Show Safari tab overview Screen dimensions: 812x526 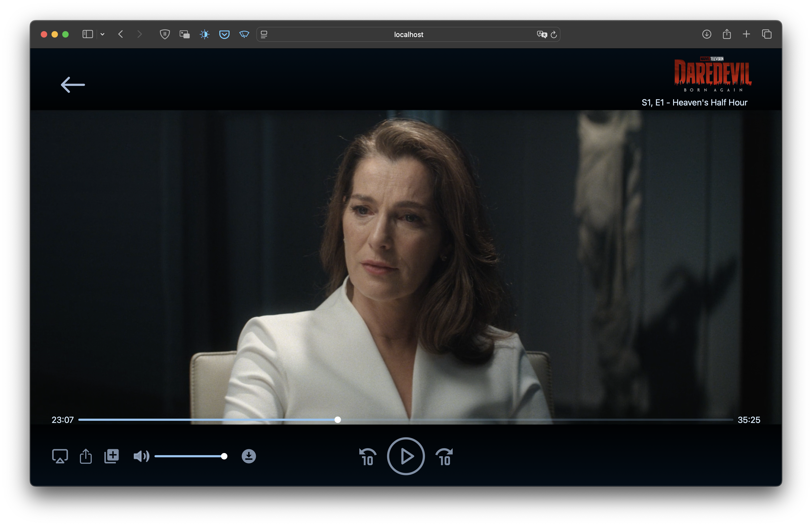coord(767,34)
